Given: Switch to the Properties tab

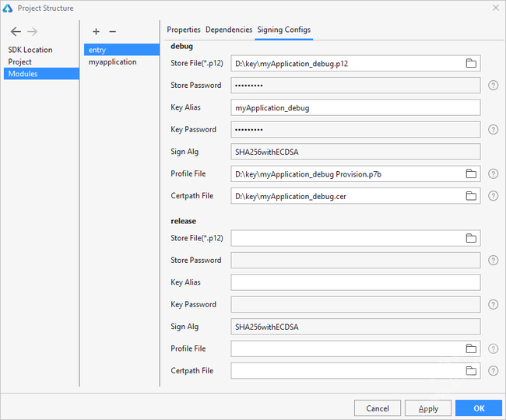Looking at the screenshot, I should point(184,30).
